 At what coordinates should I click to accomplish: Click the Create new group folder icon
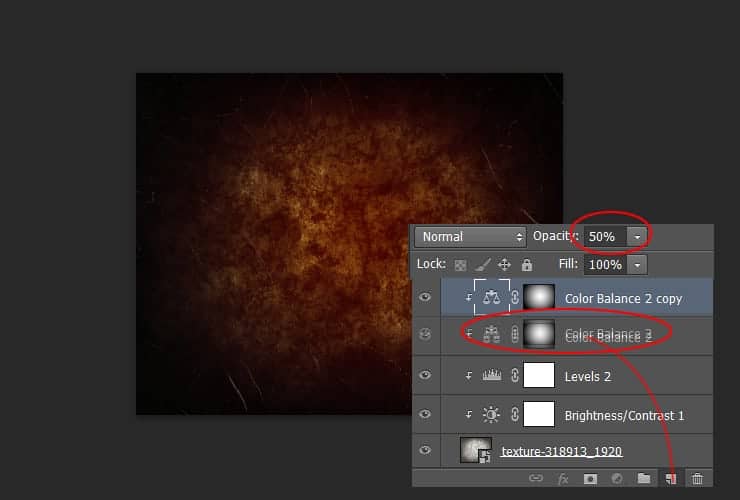click(x=644, y=479)
